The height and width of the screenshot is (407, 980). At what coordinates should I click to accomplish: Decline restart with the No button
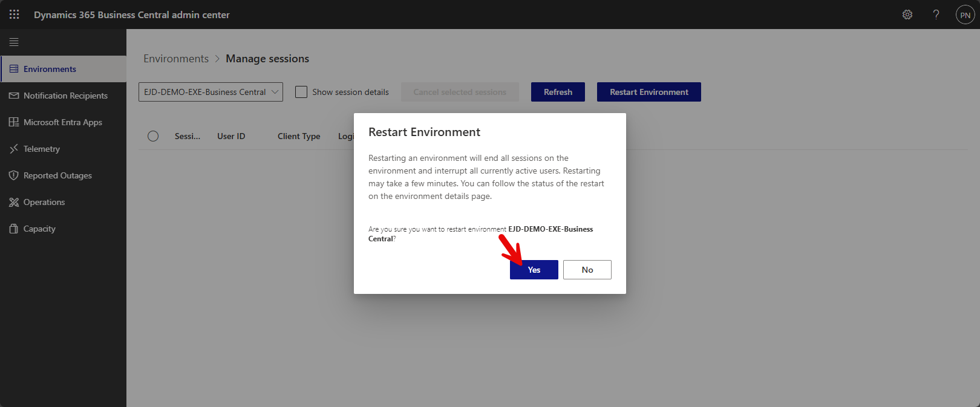click(587, 270)
